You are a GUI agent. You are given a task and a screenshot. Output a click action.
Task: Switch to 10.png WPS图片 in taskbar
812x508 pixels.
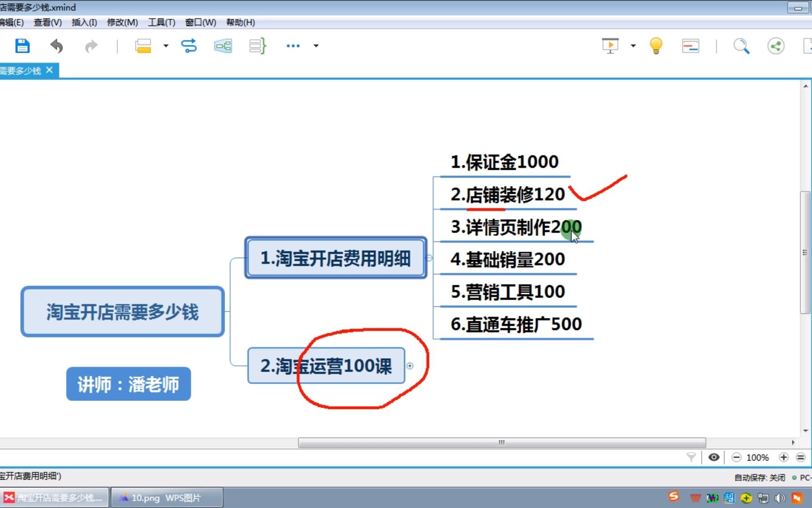point(167,498)
